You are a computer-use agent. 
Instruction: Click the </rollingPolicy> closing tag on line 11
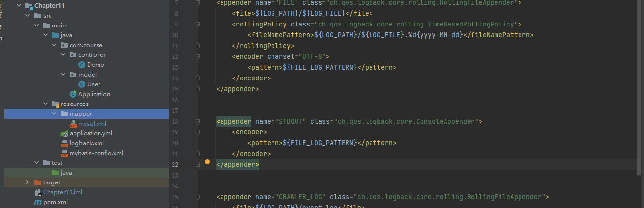click(263, 46)
